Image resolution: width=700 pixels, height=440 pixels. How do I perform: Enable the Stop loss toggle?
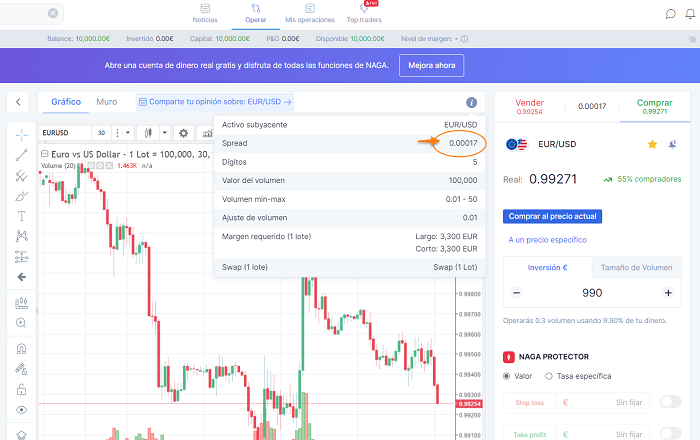(x=671, y=402)
